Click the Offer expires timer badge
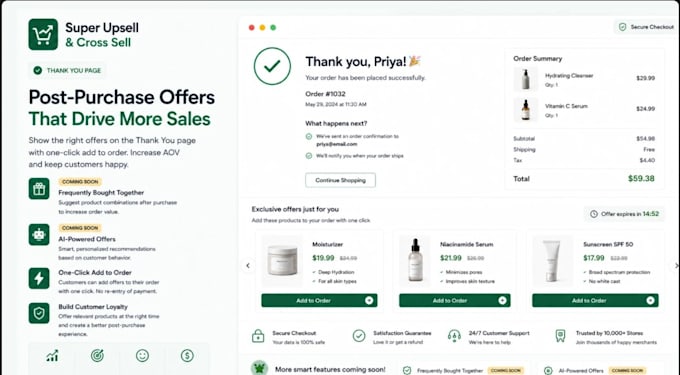Image resolution: width=680 pixels, height=375 pixels. pos(624,214)
